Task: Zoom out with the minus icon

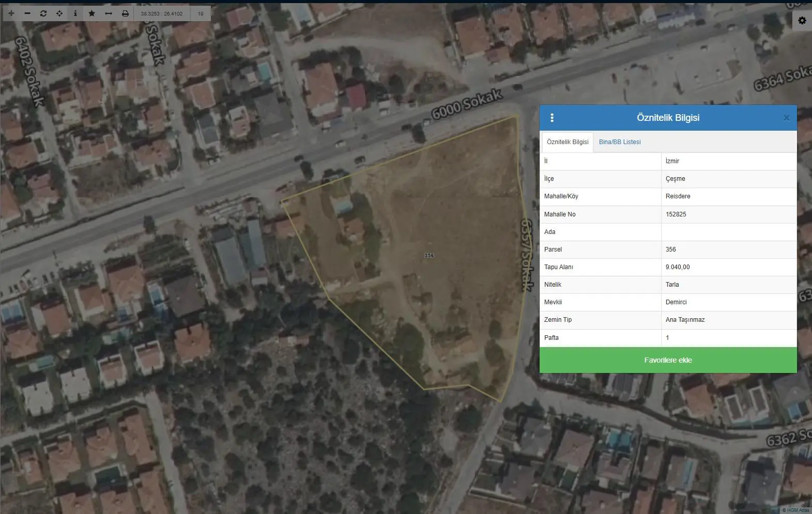Action: (27, 13)
